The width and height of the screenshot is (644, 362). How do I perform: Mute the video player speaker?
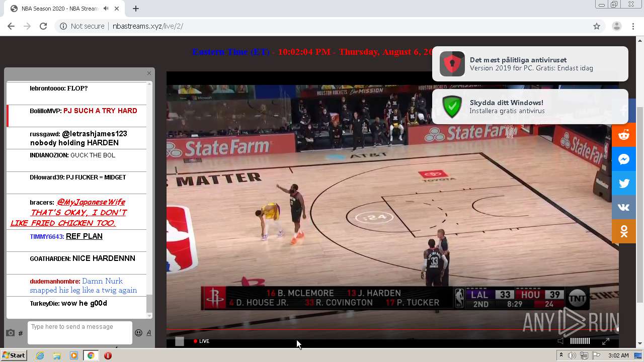point(560,341)
